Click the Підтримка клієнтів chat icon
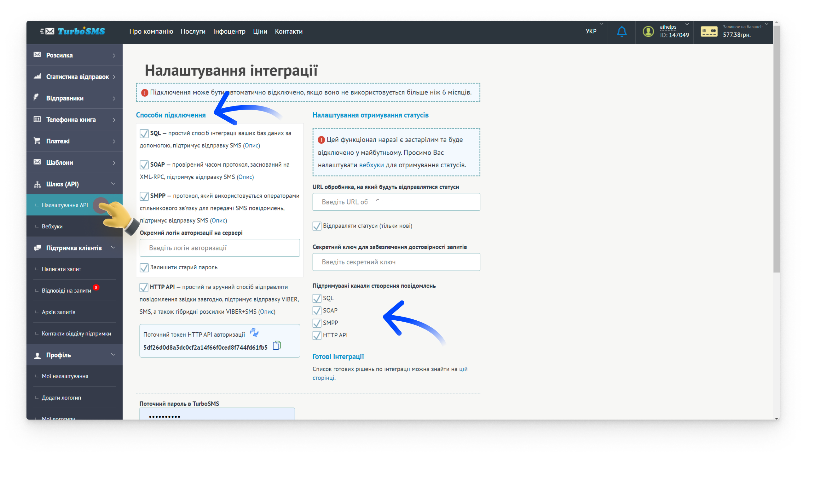This screenshot has height=504, width=832. [x=38, y=248]
